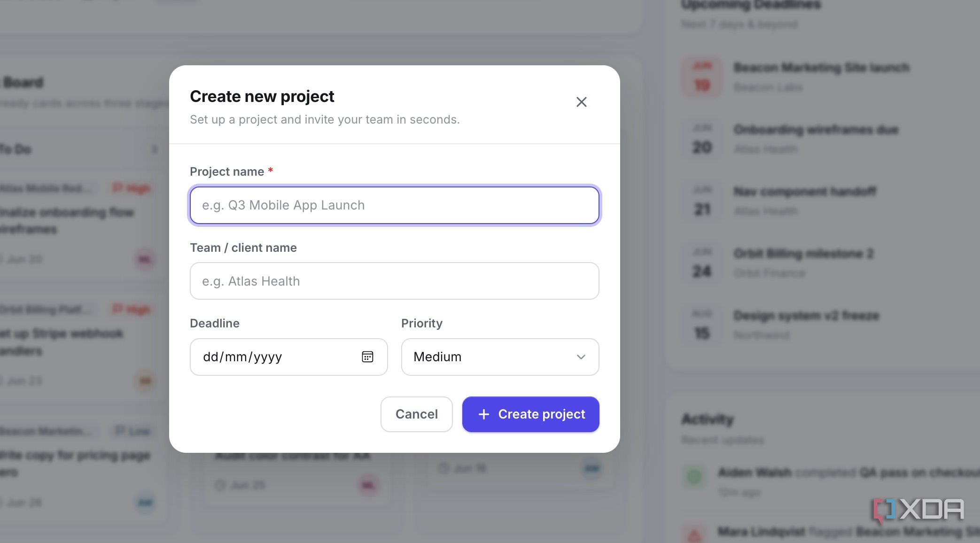Click the Create project button

(531, 414)
